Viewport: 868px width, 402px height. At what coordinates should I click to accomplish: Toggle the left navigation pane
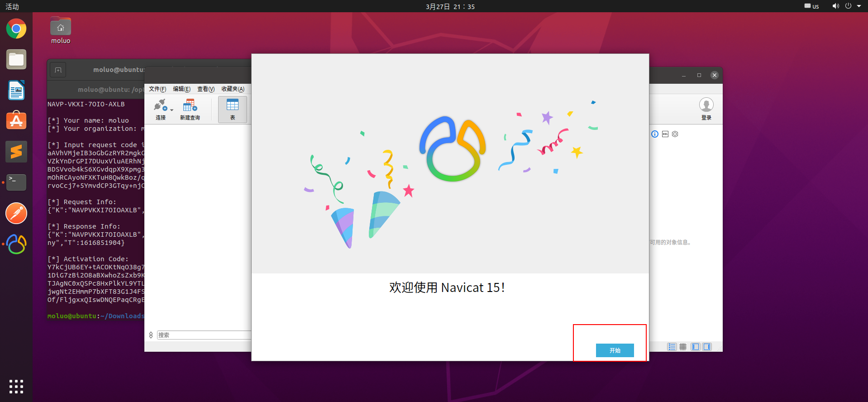[x=696, y=347]
